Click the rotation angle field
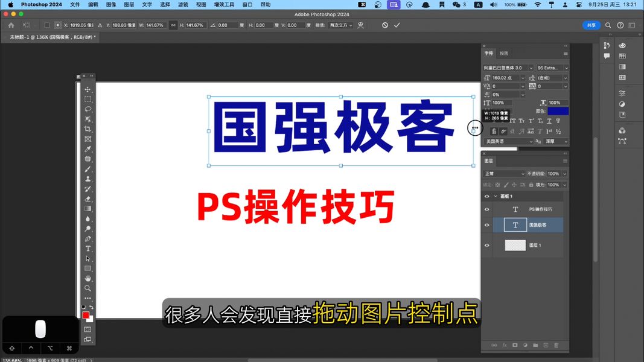The image size is (644, 362). coord(227,25)
